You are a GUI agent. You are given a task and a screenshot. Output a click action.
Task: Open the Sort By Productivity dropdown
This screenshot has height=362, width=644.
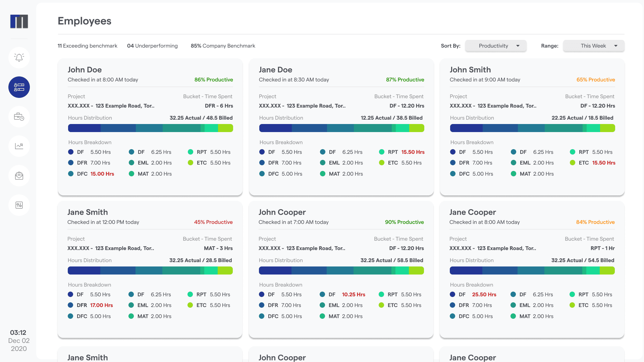(x=495, y=46)
